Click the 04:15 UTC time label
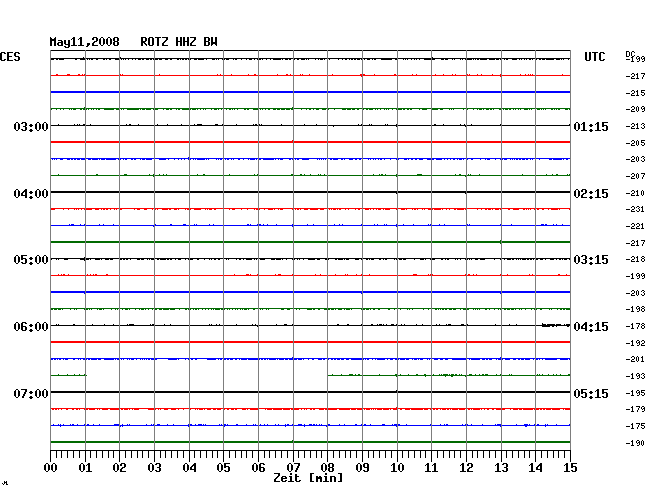This screenshot has height=494, width=650. (591, 327)
